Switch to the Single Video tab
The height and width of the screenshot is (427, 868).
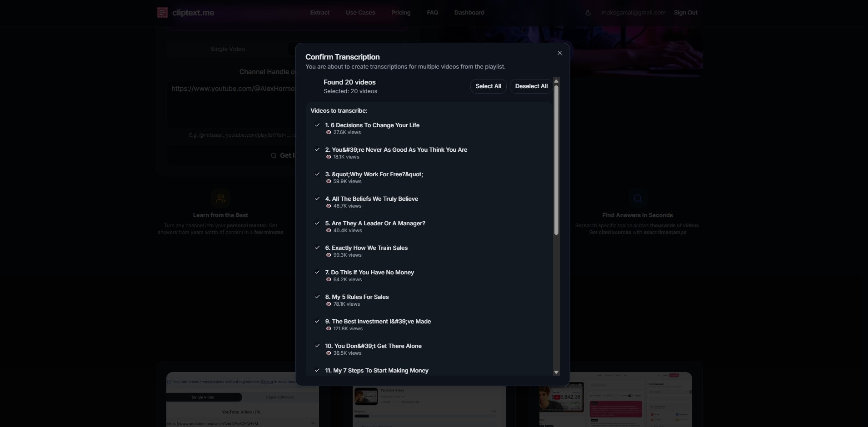[x=228, y=49]
